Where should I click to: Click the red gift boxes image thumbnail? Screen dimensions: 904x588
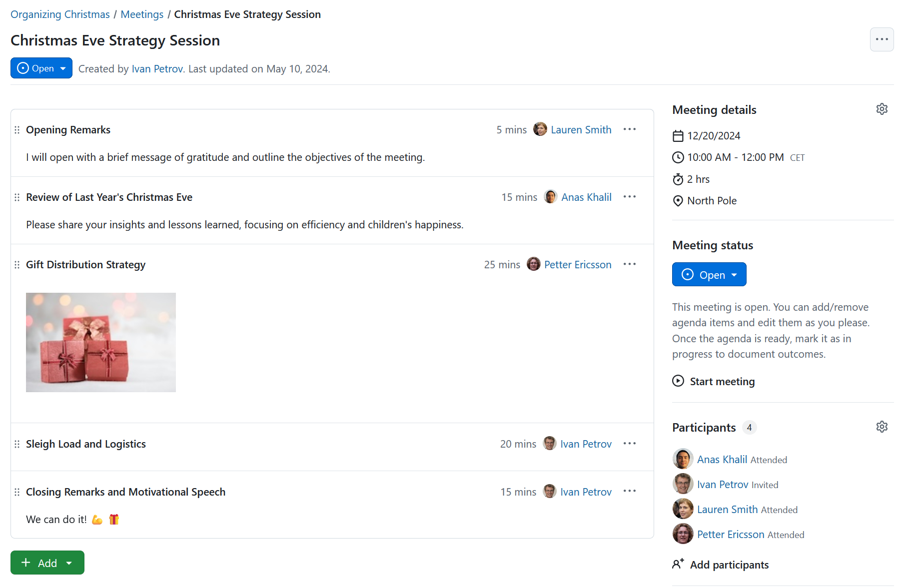[x=100, y=342]
